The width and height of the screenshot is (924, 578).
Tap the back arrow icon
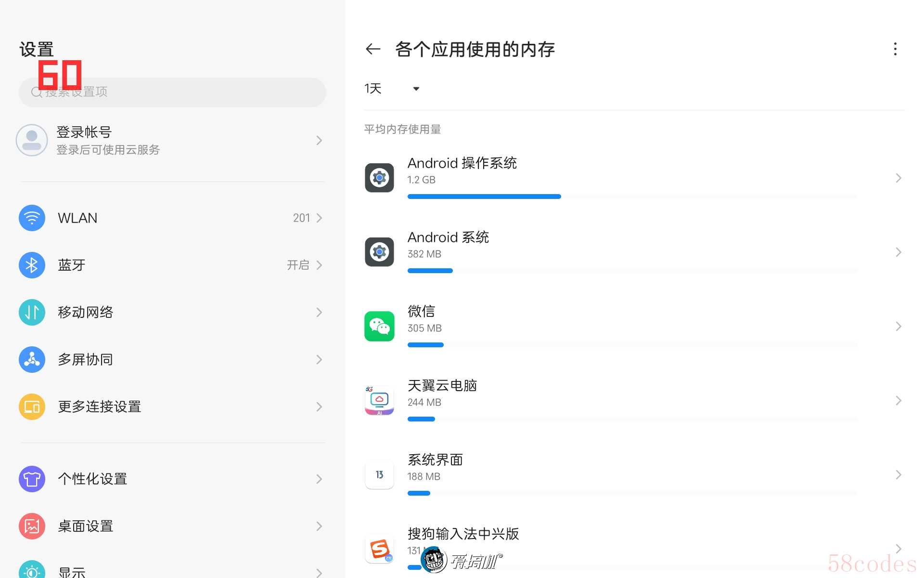(373, 49)
